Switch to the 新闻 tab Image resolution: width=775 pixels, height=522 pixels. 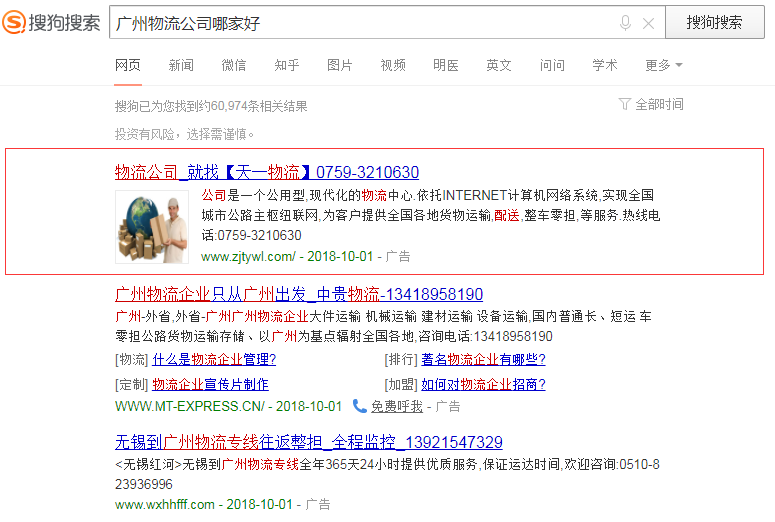pyautogui.click(x=181, y=65)
